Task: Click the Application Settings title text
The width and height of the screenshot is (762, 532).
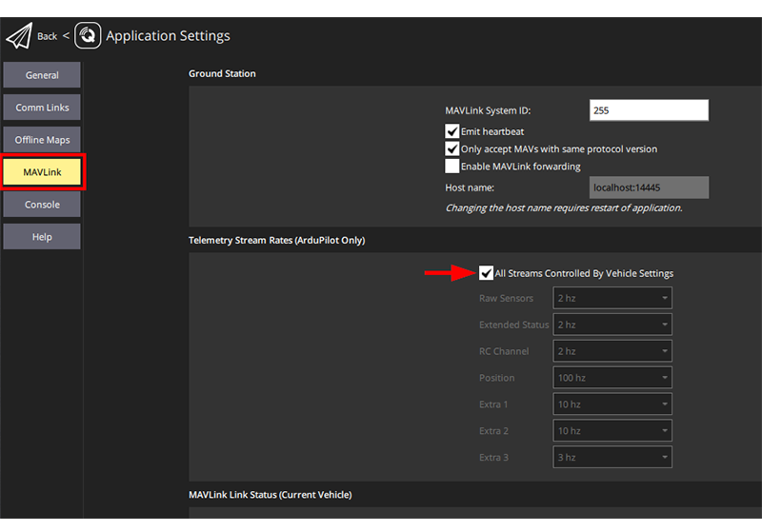Action: (x=169, y=36)
